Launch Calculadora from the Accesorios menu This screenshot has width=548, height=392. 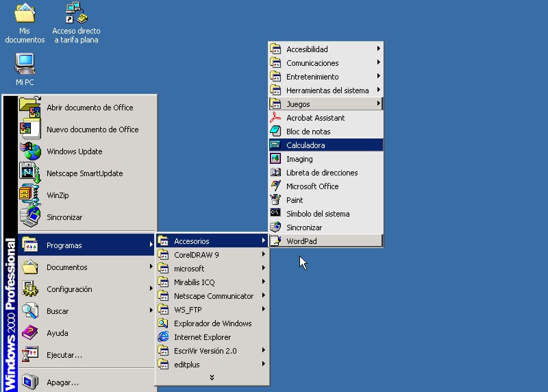coord(326,145)
